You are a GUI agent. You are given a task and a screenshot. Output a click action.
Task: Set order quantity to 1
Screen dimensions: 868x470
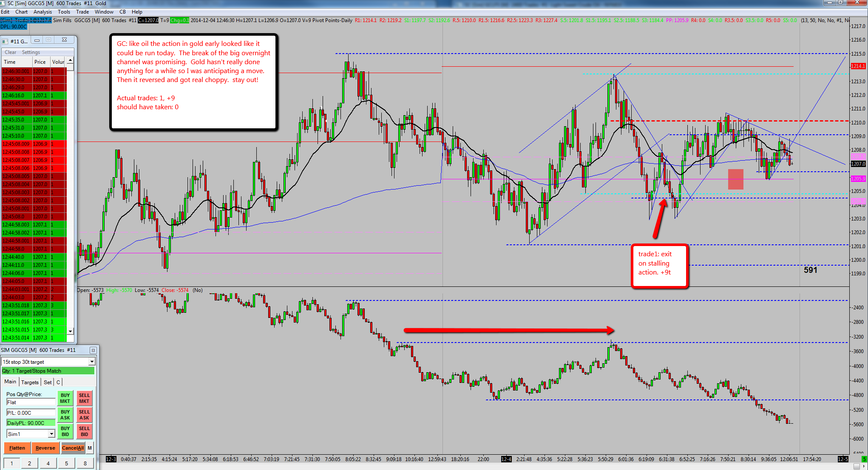(x=11, y=463)
